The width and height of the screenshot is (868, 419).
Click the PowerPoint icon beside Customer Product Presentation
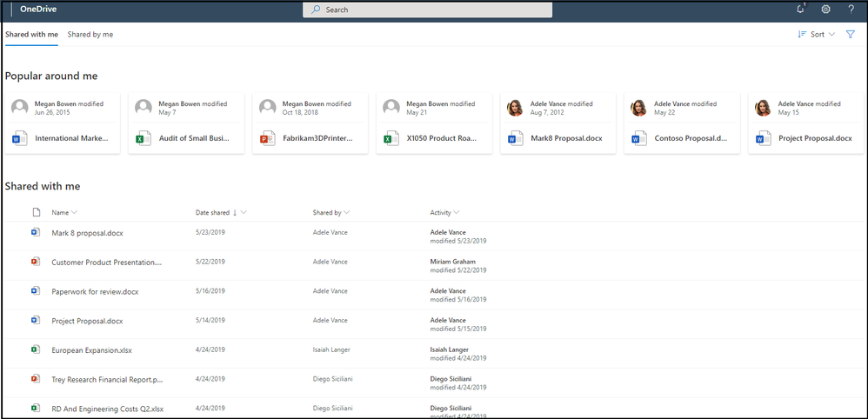click(x=35, y=262)
